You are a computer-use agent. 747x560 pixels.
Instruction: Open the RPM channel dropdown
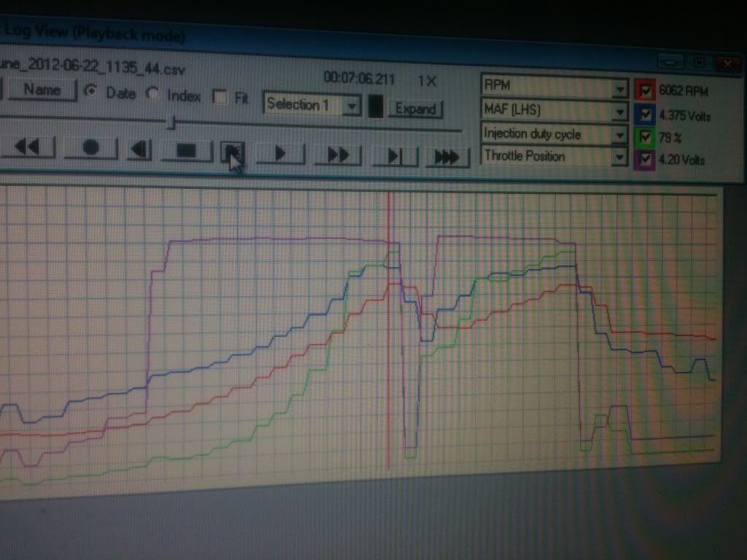[x=619, y=88]
